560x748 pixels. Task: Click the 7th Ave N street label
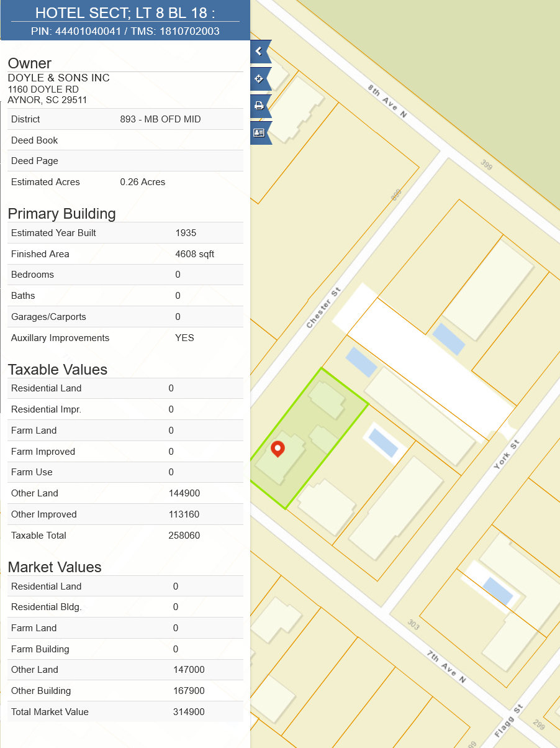pos(446,666)
